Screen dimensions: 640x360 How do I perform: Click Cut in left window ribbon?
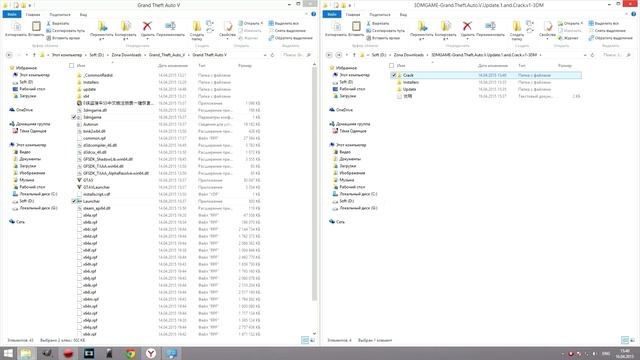58,23
